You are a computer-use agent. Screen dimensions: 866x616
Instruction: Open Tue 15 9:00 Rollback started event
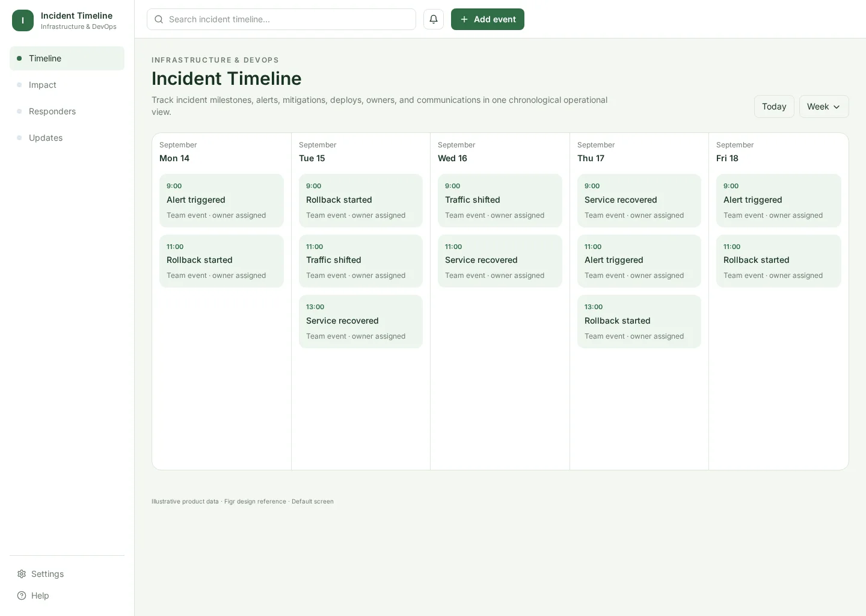tap(361, 200)
